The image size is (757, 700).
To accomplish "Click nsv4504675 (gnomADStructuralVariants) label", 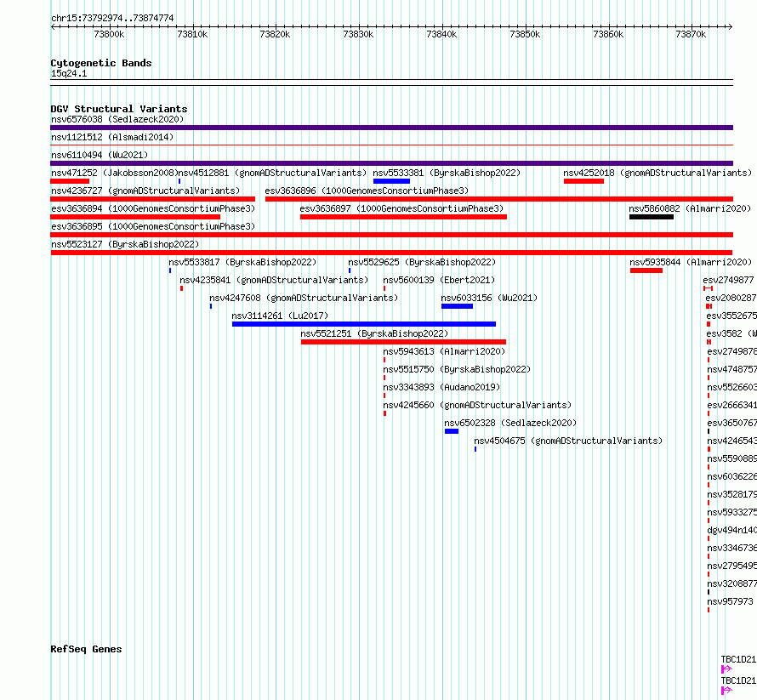I will [568, 441].
